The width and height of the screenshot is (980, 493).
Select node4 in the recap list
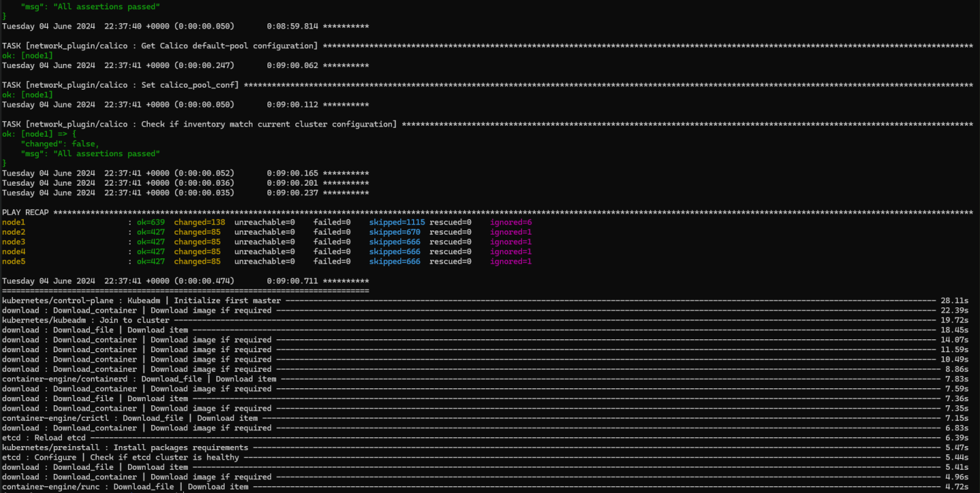[x=13, y=251]
